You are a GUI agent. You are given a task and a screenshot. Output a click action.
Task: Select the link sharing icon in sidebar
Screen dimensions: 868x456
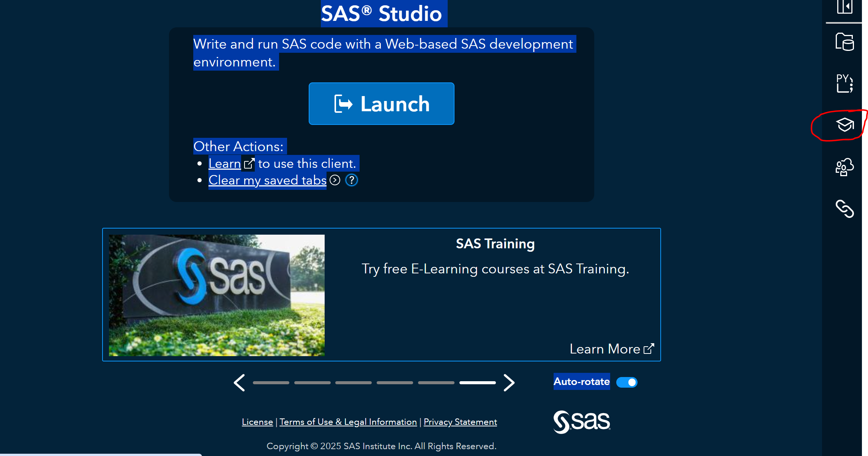click(844, 209)
